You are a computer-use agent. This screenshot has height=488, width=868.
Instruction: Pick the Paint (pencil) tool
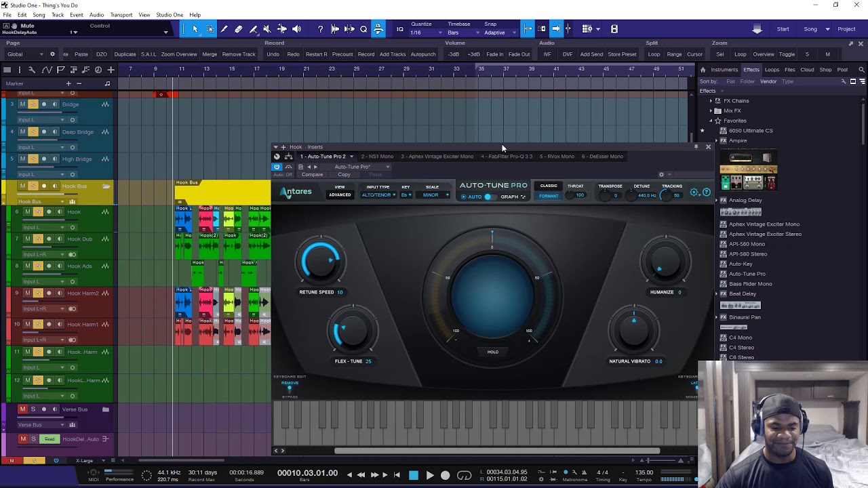(x=224, y=29)
